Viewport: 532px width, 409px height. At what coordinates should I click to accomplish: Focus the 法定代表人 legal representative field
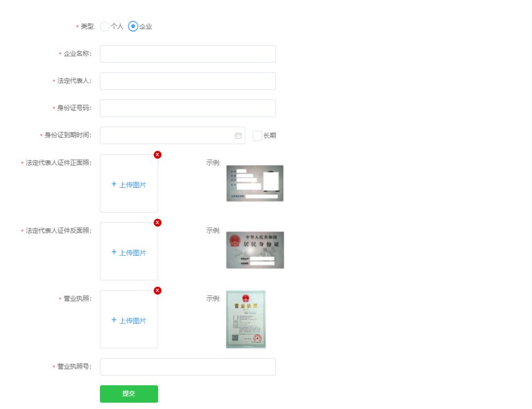click(x=187, y=80)
